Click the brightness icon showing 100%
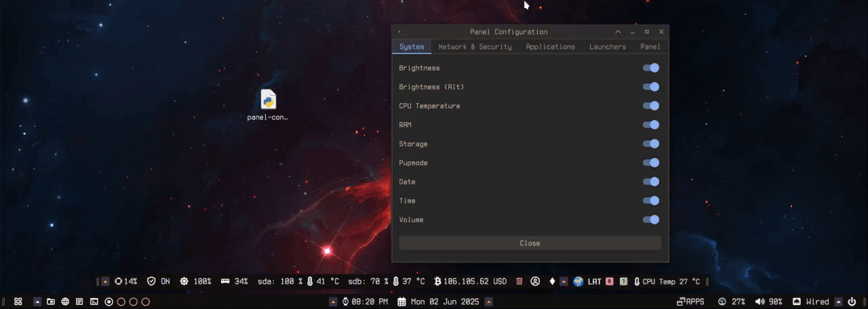The image size is (868, 309). point(184,281)
